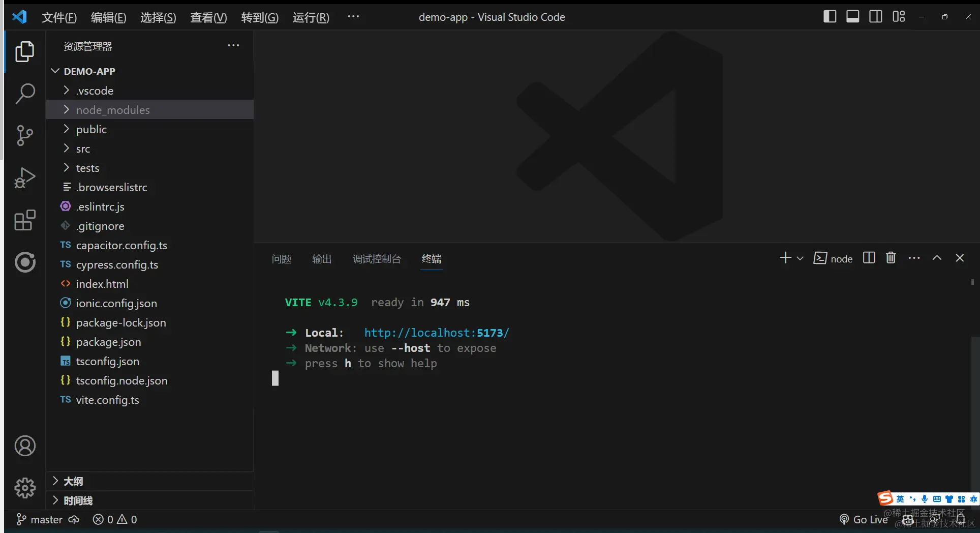Open the 查看(V) menu
The image size is (980, 533).
[208, 17]
